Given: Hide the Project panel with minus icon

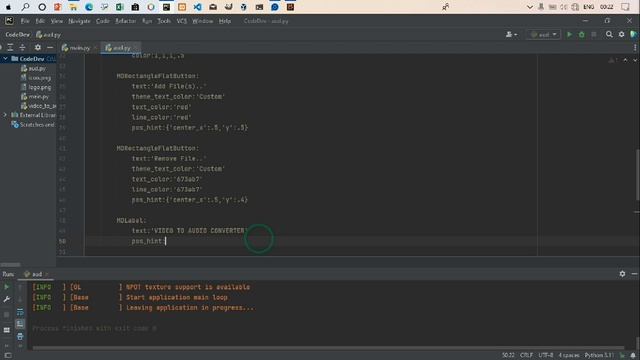Looking at the screenshot, I should click(50, 48).
